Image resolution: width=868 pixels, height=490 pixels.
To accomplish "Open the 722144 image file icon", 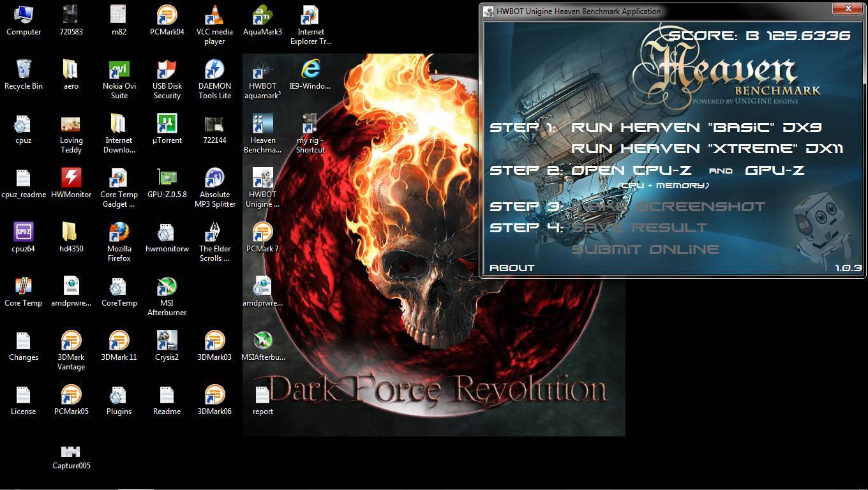I will point(214,130).
